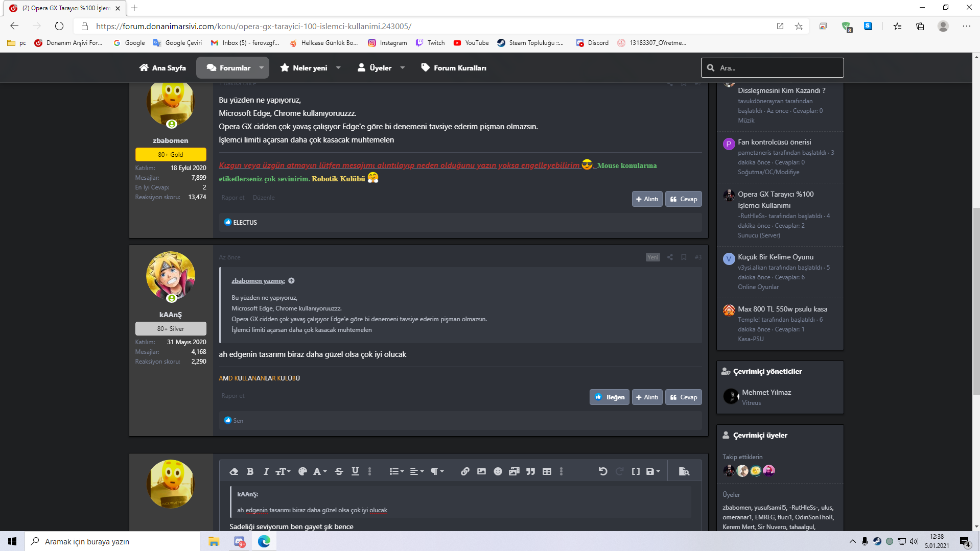Focus the forum Ara search field
This screenshot has width=980, height=551.
pyautogui.click(x=773, y=68)
